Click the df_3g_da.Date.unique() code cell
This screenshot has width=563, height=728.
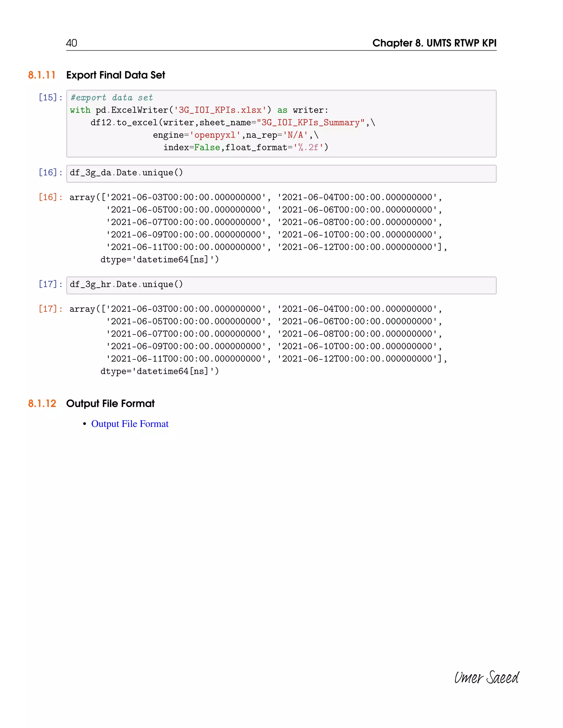[x=281, y=173]
